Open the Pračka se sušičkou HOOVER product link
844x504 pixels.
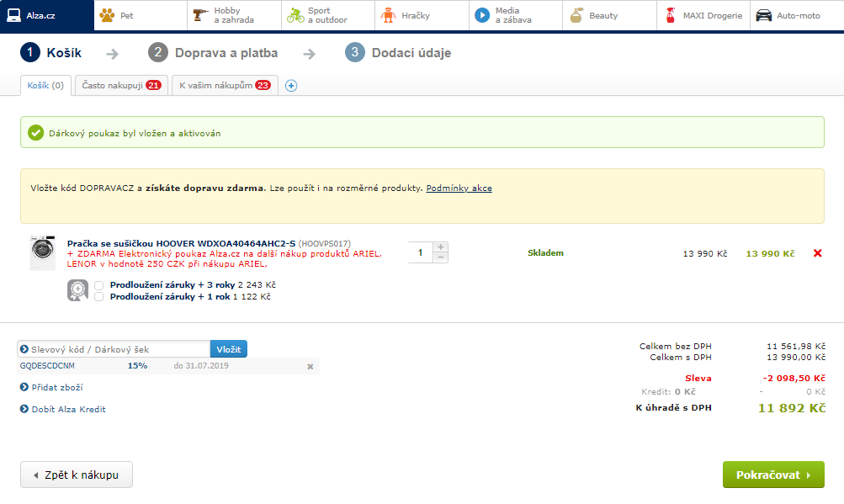(x=182, y=243)
